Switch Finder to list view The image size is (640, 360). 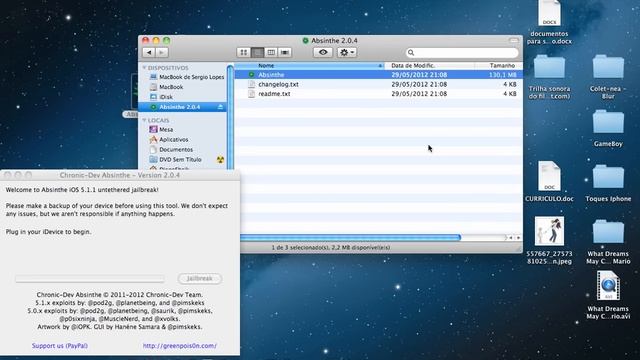[257, 52]
